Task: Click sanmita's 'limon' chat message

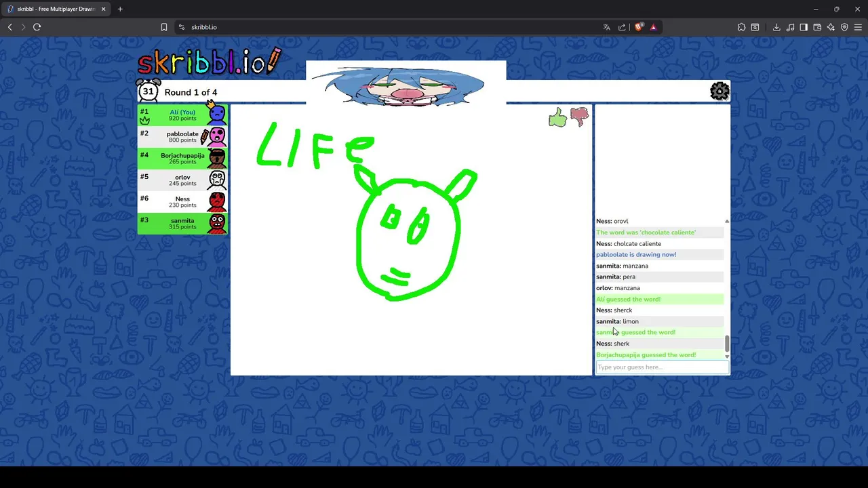Action: 617,321
